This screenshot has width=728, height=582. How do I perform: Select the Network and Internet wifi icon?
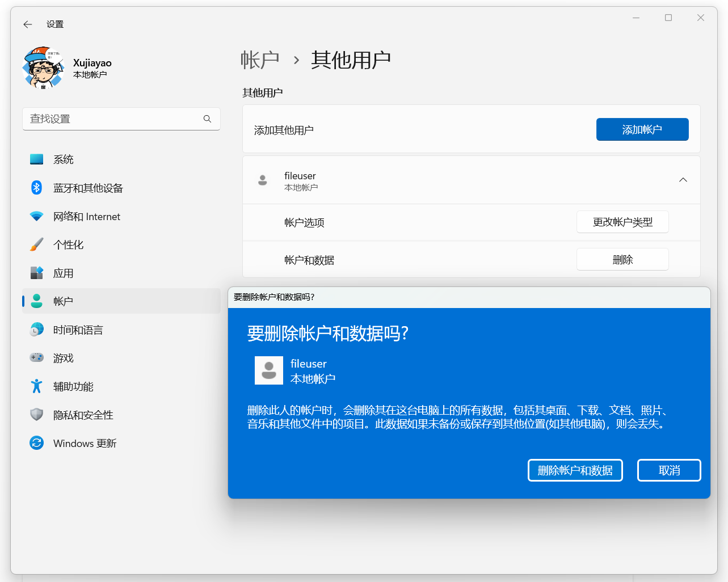tap(37, 216)
